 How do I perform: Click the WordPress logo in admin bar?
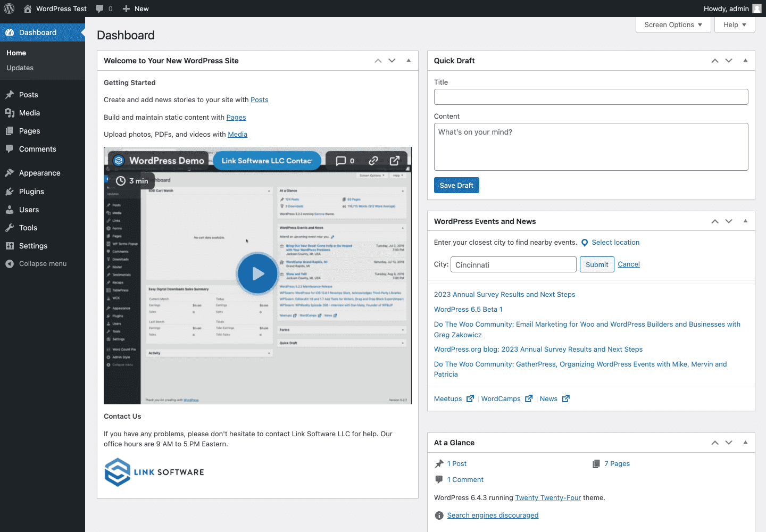(x=9, y=9)
